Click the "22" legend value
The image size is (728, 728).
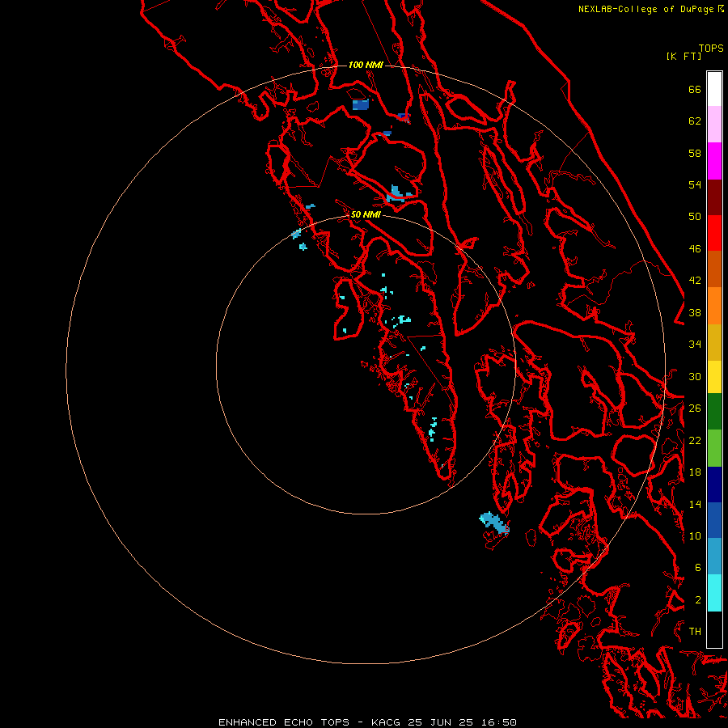(x=695, y=440)
